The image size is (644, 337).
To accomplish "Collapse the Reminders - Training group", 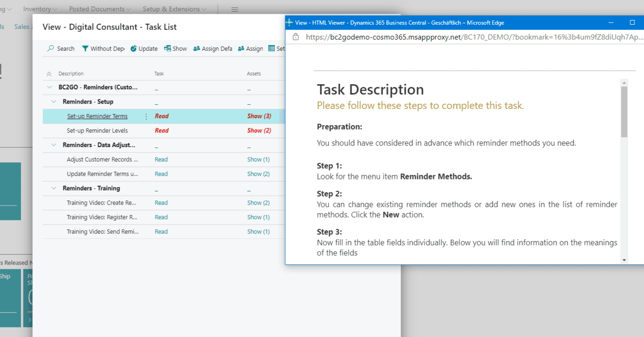I will click(54, 188).
